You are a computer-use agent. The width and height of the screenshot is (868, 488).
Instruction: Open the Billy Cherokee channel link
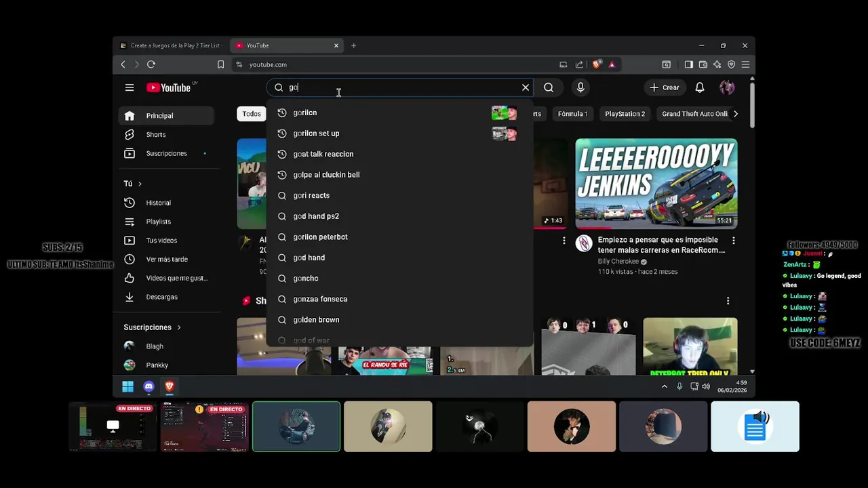(x=618, y=262)
